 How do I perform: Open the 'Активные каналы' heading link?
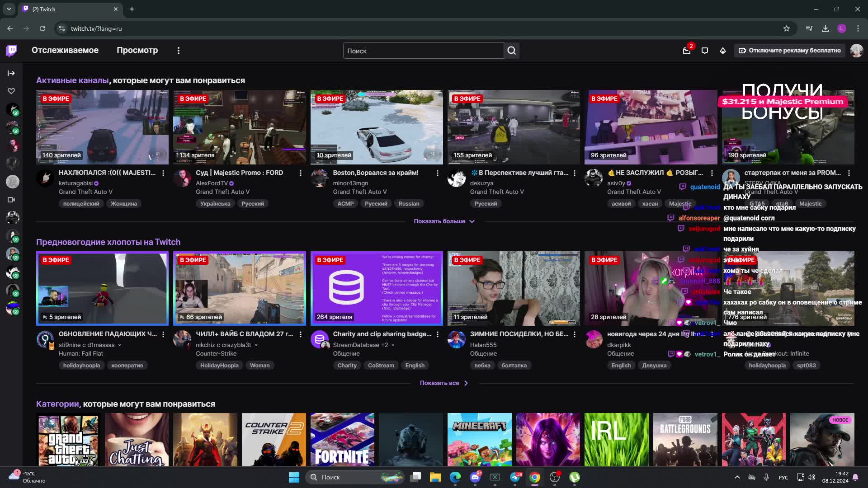pos(72,80)
